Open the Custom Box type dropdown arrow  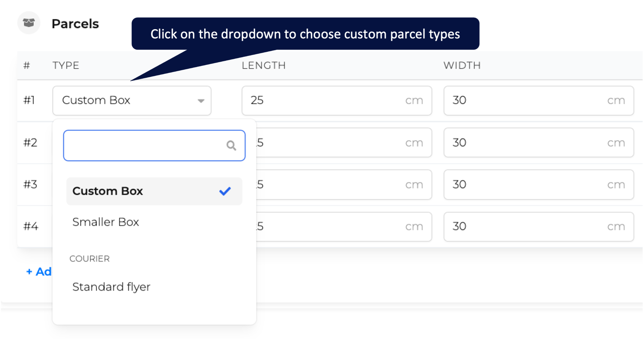tap(201, 101)
